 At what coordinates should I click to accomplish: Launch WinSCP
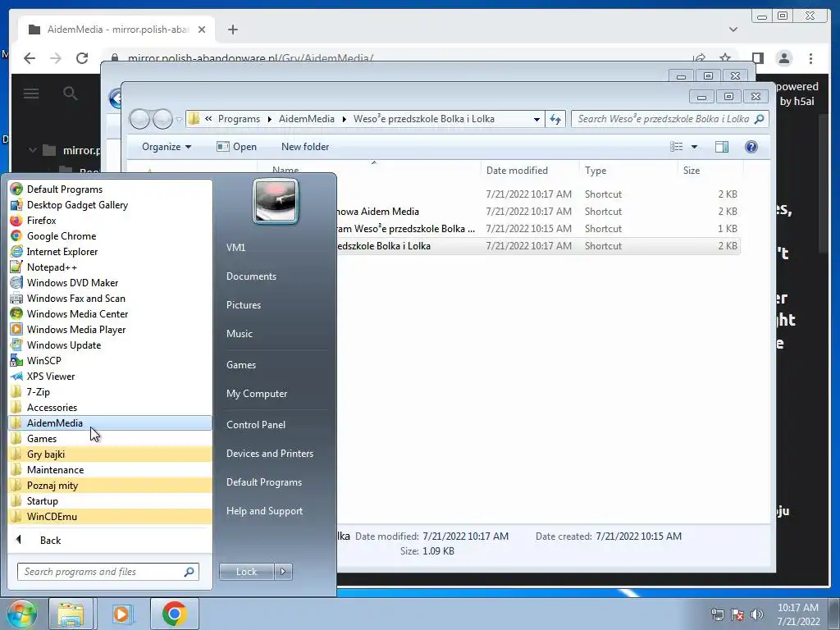pos(110,360)
